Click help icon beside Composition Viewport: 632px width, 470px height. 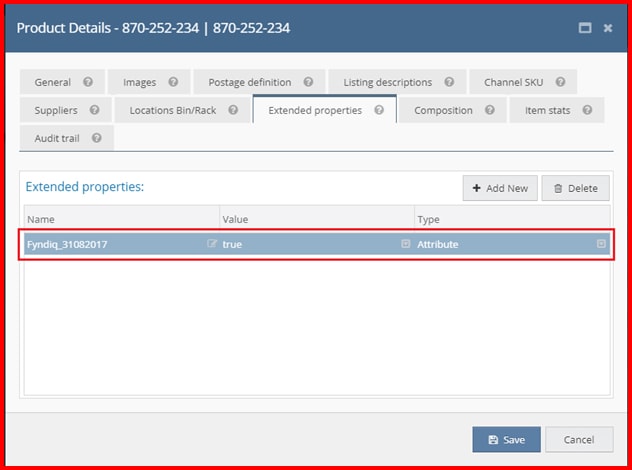pyautogui.click(x=490, y=110)
